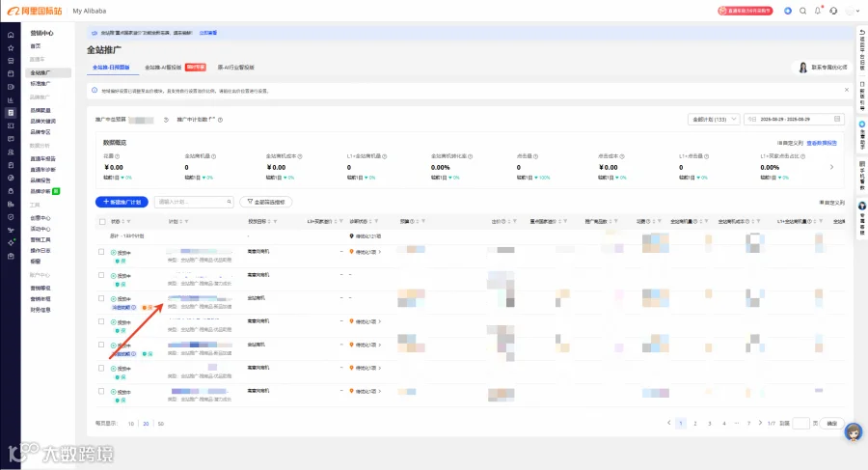The width and height of the screenshot is (868, 470).
Task: Open the customer service headset icon
Action: point(833,11)
